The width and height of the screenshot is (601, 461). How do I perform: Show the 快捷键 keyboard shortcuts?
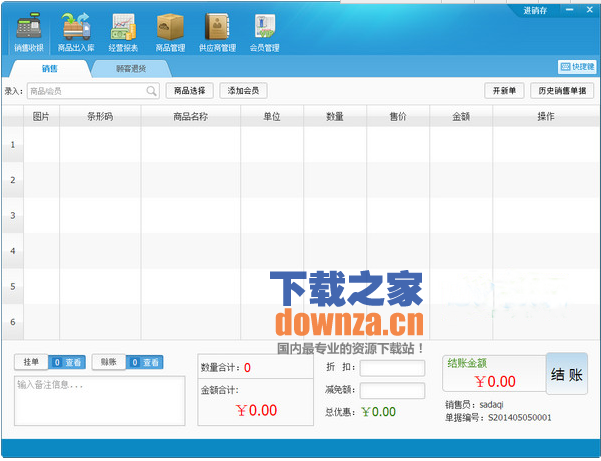pos(577,67)
